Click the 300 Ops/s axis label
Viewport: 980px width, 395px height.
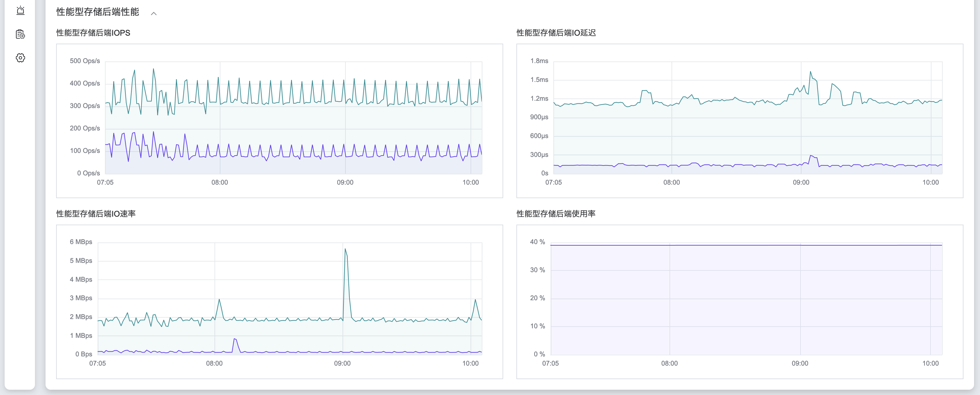[85, 106]
